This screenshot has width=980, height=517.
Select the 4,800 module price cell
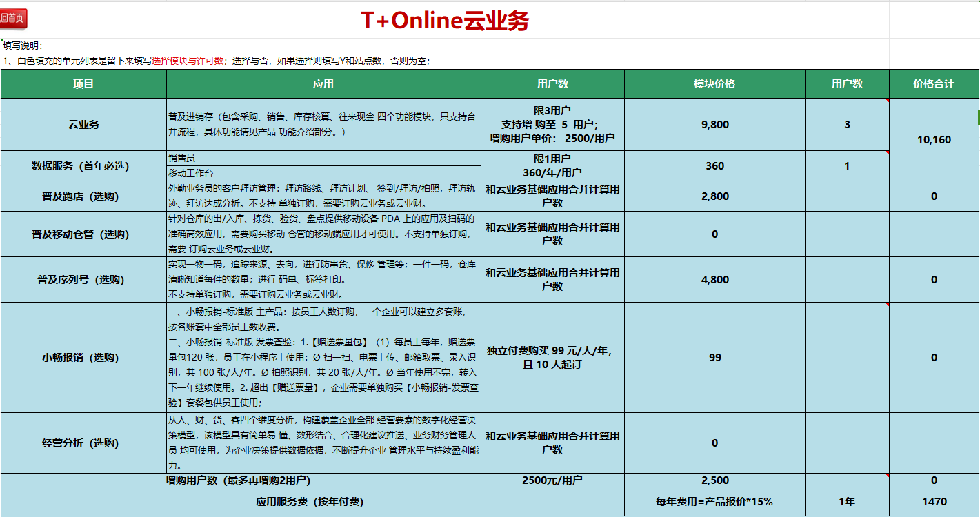[714, 280]
